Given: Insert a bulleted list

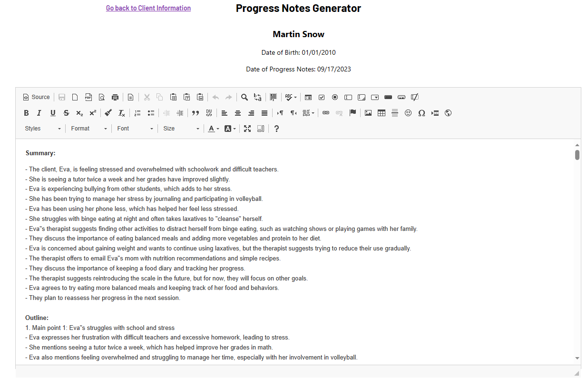Looking at the screenshot, I should tap(151, 113).
